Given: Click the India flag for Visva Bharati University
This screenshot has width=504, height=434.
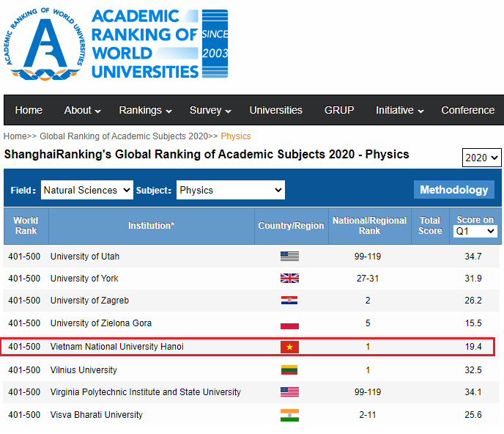Looking at the screenshot, I should pyautogui.click(x=289, y=415).
